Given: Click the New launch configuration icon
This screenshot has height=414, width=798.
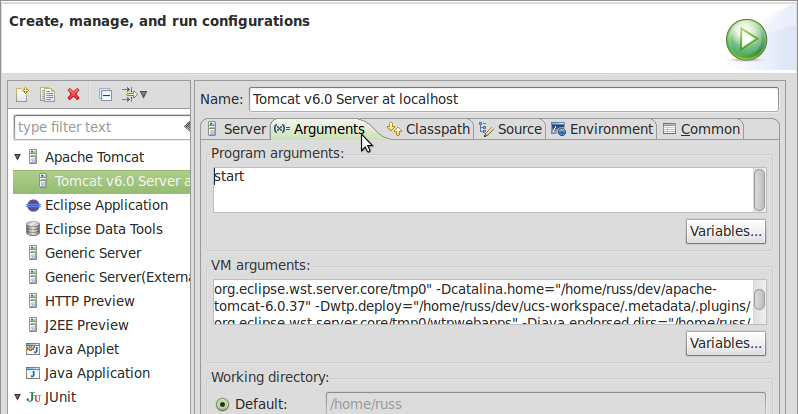Looking at the screenshot, I should [22, 95].
